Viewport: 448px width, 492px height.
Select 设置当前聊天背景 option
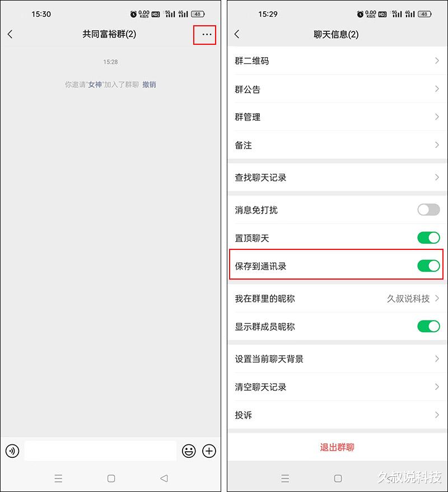pyautogui.click(x=337, y=359)
